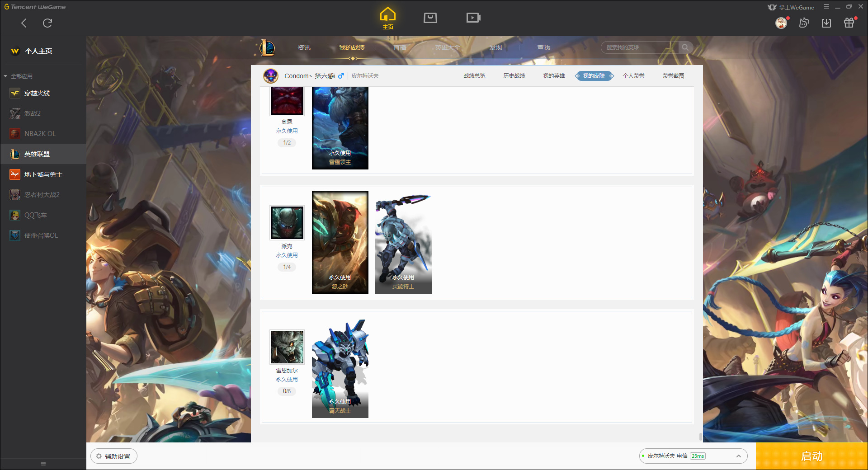Click the League of Legends logo

[267, 47]
